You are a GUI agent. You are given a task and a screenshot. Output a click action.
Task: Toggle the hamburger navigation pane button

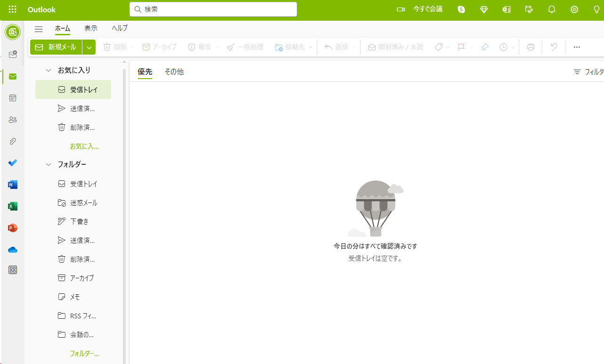click(x=39, y=29)
